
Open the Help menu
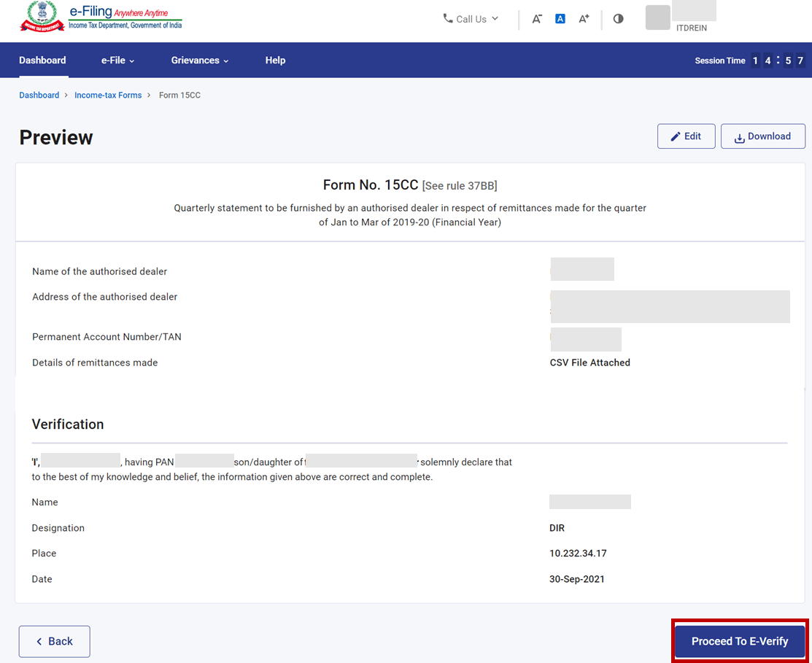coord(275,60)
